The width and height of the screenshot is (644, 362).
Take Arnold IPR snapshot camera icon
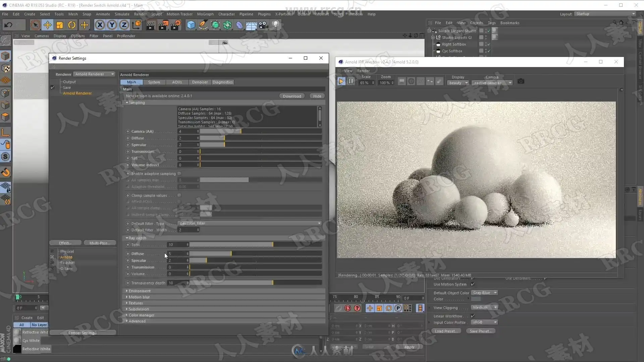click(x=521, y=81)
